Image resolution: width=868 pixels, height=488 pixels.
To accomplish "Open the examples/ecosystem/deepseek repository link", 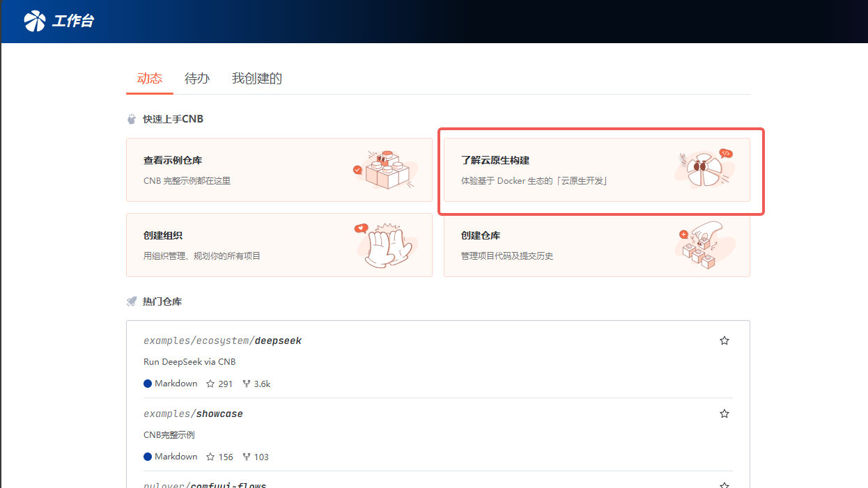I will point(222,341).
